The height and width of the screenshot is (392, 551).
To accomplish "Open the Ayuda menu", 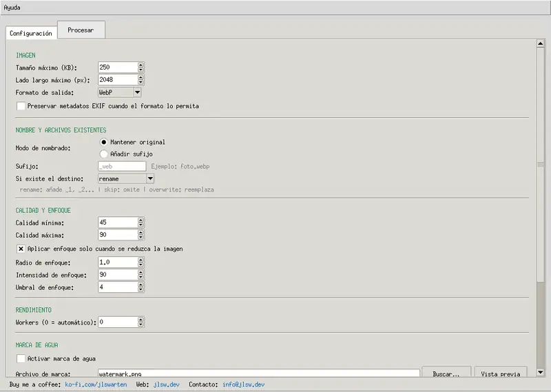I will (x=12, y=8).
